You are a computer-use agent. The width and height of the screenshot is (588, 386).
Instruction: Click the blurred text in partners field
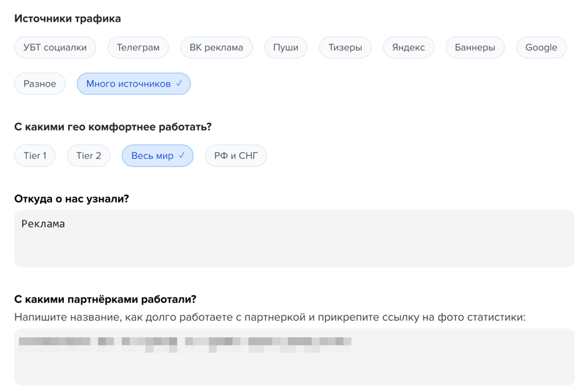[185, 344]
